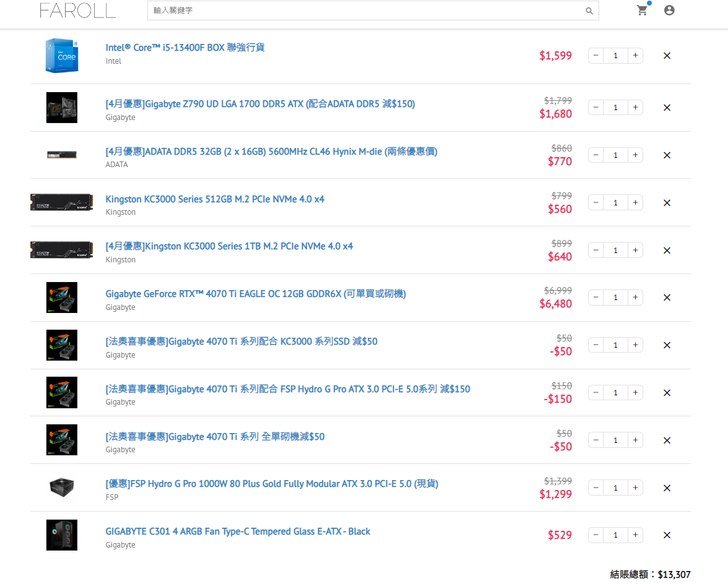Viewport: 728px width, 584px height.
Task: Open the Intel Core i5-13400F product page
Action: point(184,47)
